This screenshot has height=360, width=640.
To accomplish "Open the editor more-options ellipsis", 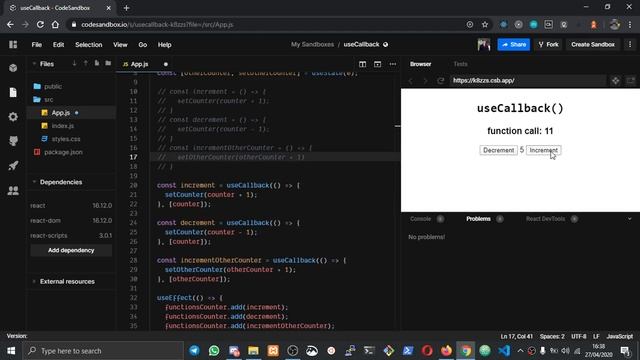I will click(x=393, y=64).
